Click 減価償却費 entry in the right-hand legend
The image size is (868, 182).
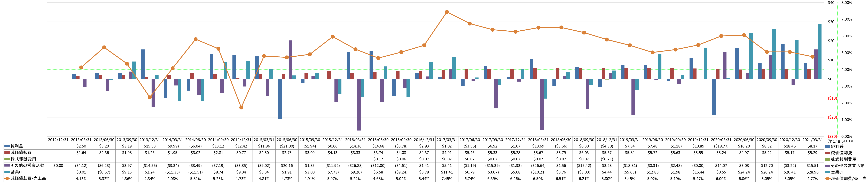(x=841, y=153)
